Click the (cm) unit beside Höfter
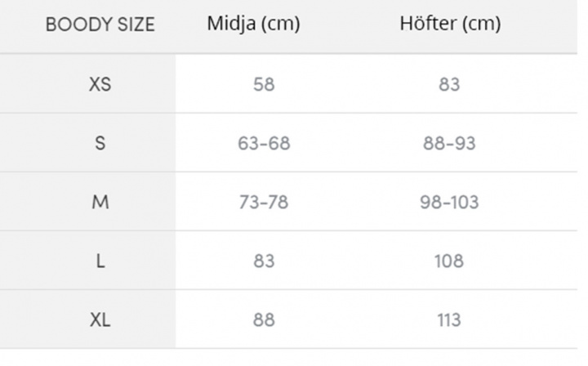This screenshot has width=588, height=366. (482, 24)
